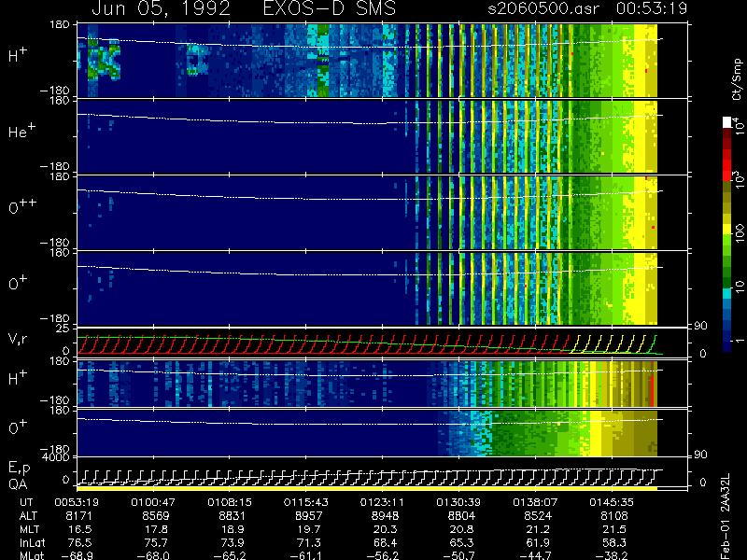The height and width of the screenshot is (560, 747).
Task: Click the "Ct/Smp" color bar unit label
Action: click(737, 79)
